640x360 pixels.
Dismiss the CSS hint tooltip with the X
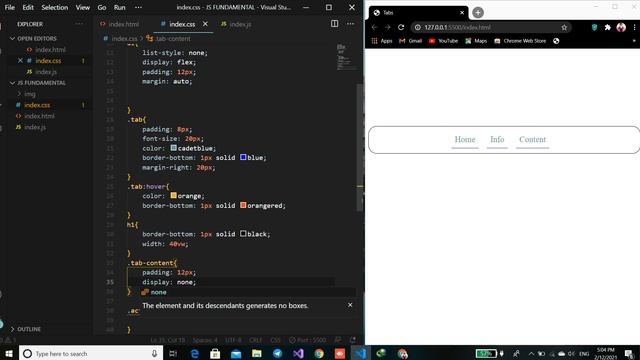tap(350, 305)
